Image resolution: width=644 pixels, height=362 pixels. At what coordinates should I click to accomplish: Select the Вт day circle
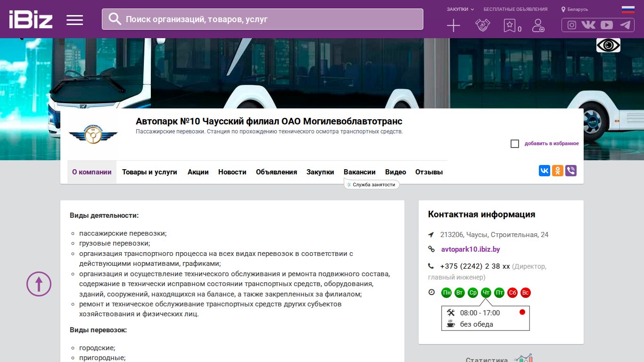coord(460,293)
